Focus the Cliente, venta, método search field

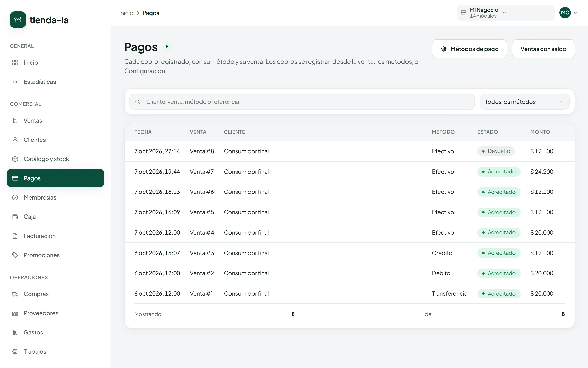(x=302, y=102)
